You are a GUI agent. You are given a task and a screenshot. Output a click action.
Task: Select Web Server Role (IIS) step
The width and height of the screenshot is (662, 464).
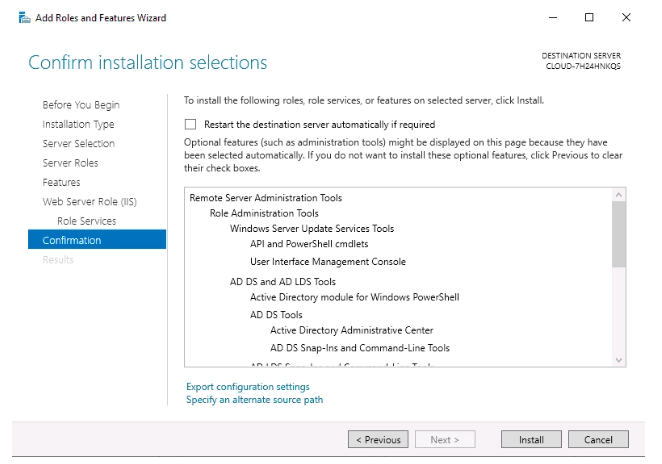90,202
